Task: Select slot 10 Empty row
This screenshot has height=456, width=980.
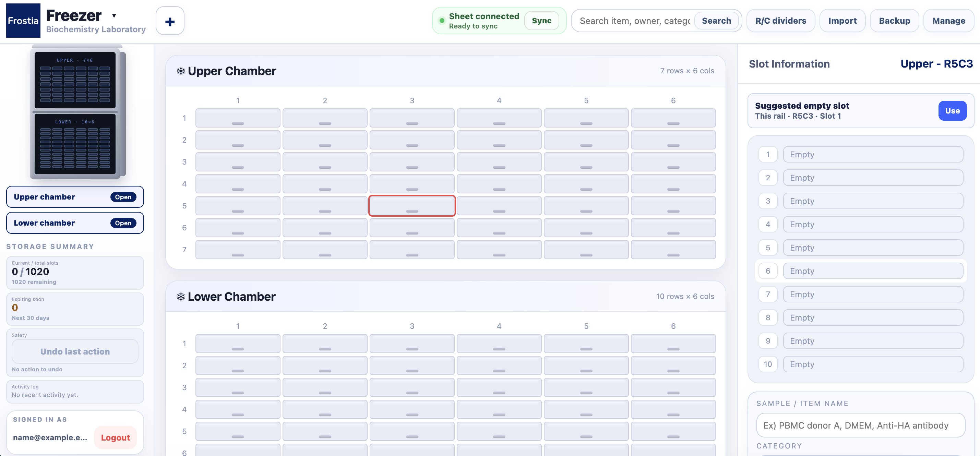Action: click(861, 364)
